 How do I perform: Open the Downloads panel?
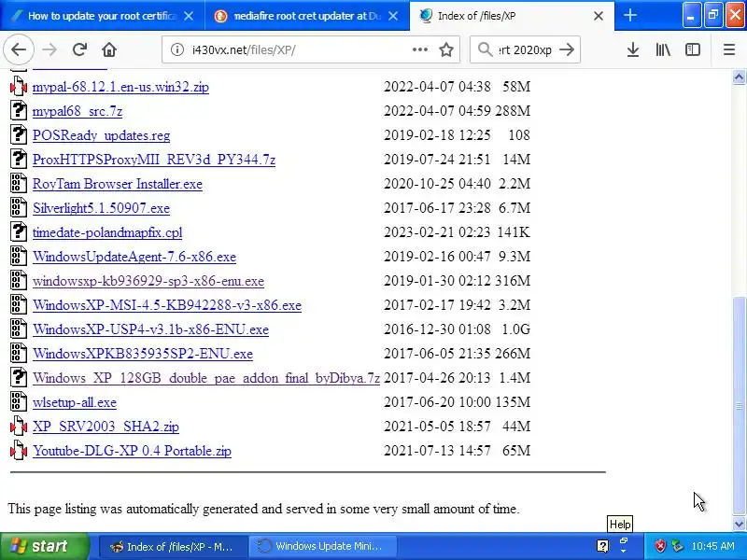[633, 49]
